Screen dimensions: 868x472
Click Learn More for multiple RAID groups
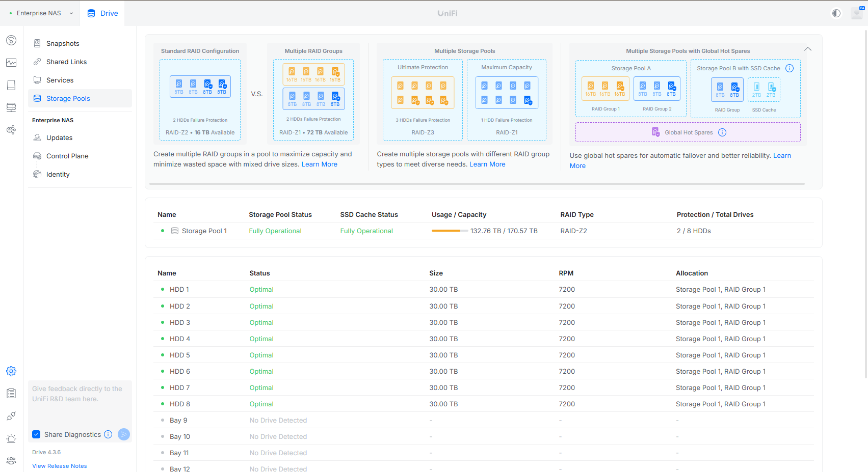point(319,164)
